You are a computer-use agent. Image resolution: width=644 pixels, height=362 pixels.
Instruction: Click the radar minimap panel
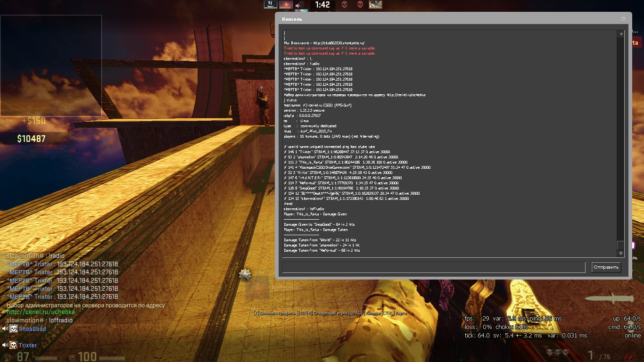pos(50,66)
